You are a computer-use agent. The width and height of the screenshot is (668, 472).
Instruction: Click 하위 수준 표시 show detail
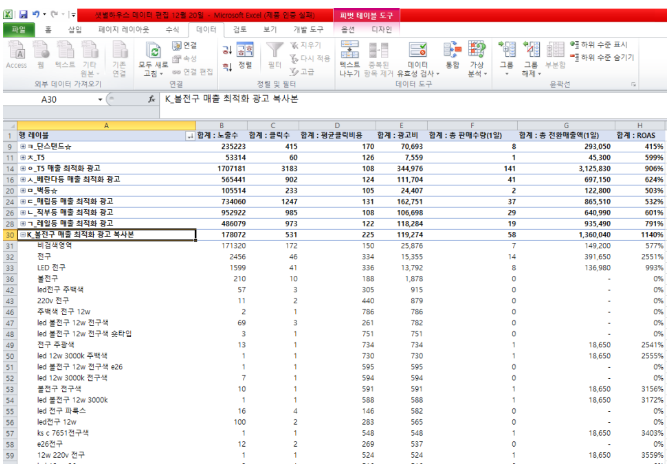(599, 44)
